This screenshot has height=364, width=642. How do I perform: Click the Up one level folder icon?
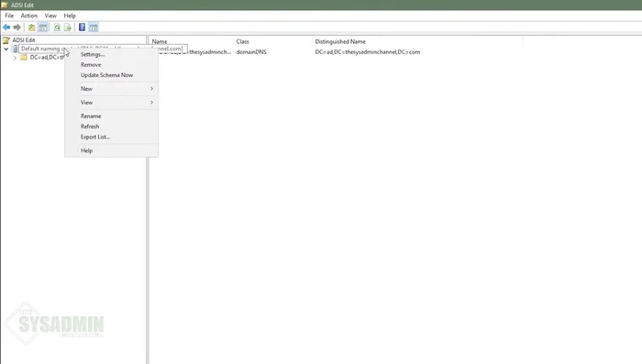tap(31, 28)
